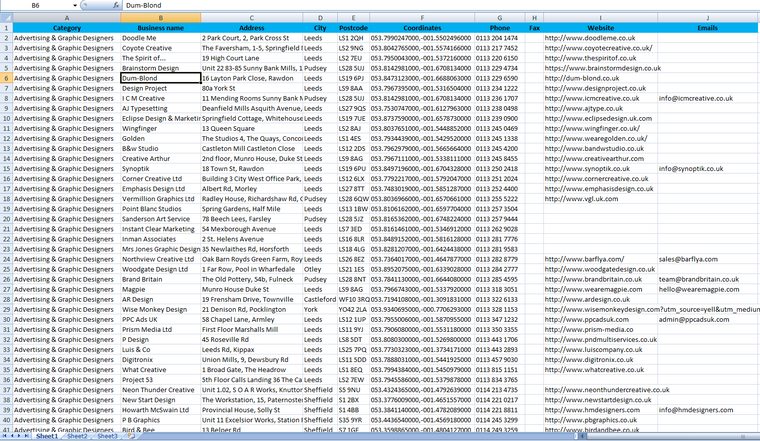This screenshot has height=441, width=760.
Task: Click the Castleford city cell
Action: (x=320, y=299)
